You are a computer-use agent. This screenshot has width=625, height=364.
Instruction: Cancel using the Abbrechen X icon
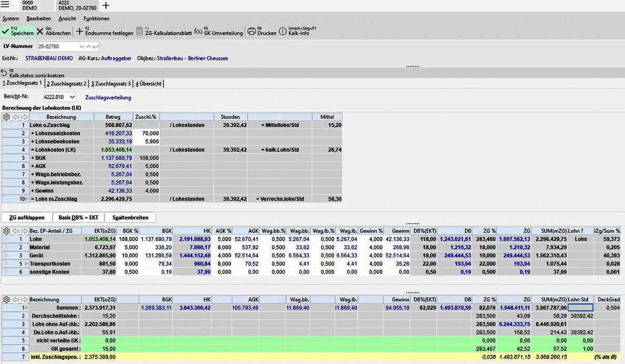pos(40,32)
